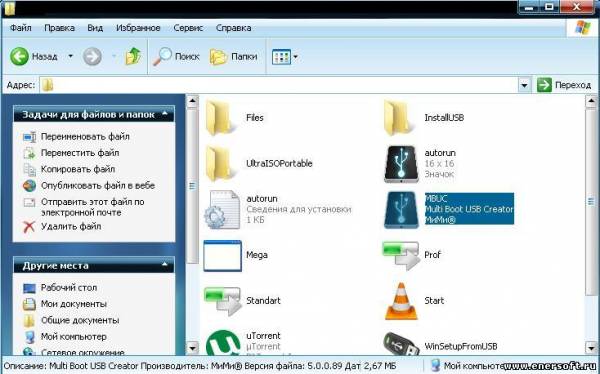The height and width of the screenshot is (374, 600).
Task: Open the Файл menu
Action: [21, 28]
